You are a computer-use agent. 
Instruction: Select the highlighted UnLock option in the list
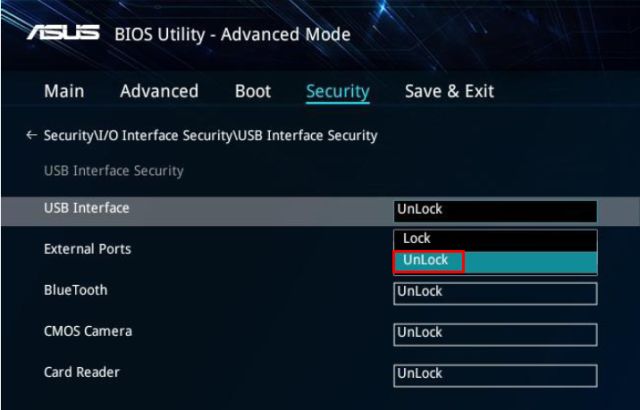pos(430,261)
